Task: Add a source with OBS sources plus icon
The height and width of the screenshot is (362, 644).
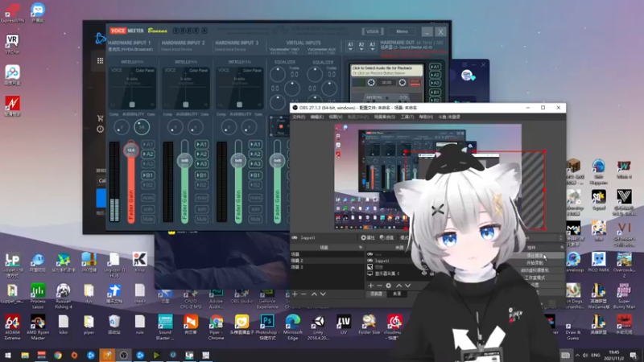Action: (371, 286)
